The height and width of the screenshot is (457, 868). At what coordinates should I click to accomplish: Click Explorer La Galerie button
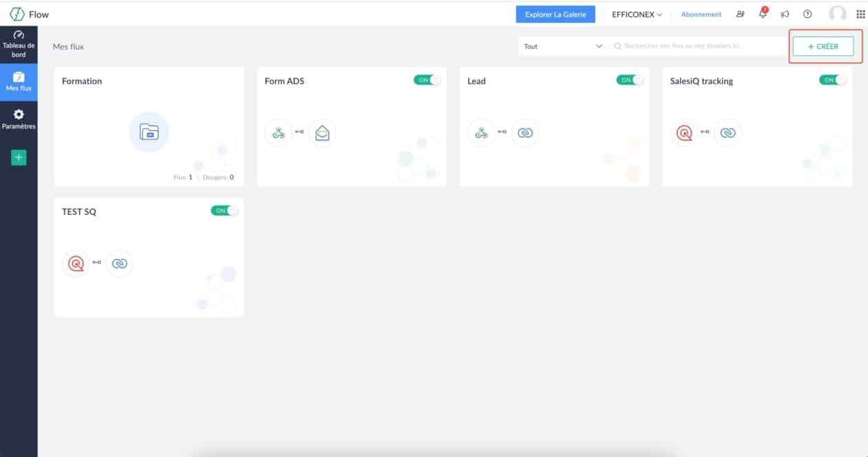pos(555,14)
